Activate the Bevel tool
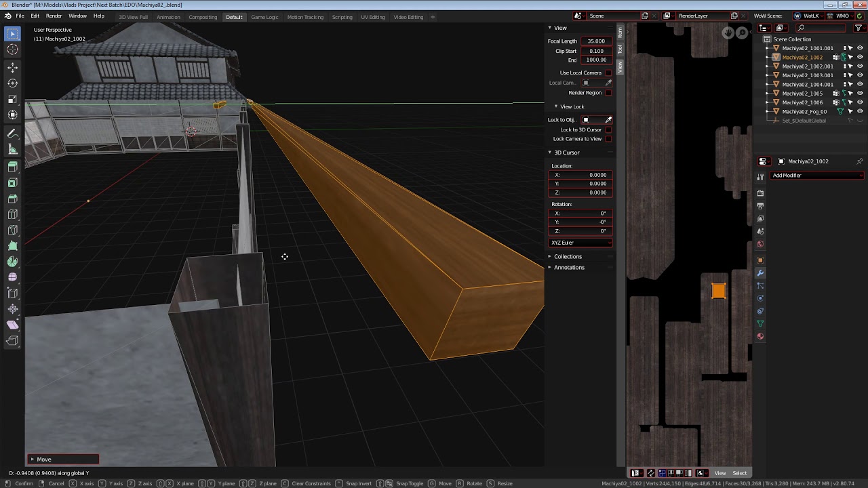Image resolution: width=868 pixels, height=488 pixels. (x=12, y=199)
